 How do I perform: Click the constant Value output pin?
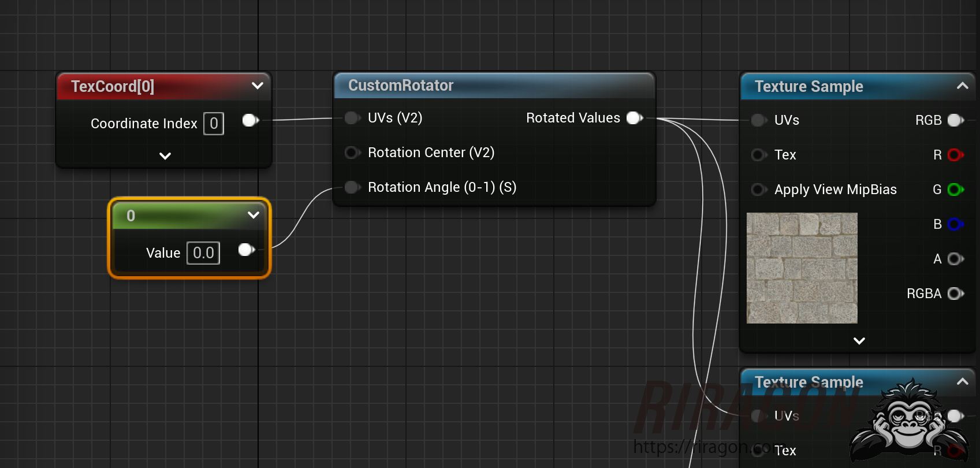(246, 250)
